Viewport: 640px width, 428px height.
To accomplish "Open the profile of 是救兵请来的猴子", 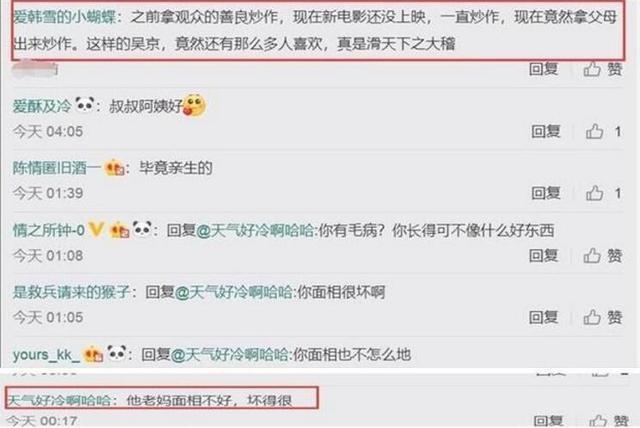I will pos(71,292).
